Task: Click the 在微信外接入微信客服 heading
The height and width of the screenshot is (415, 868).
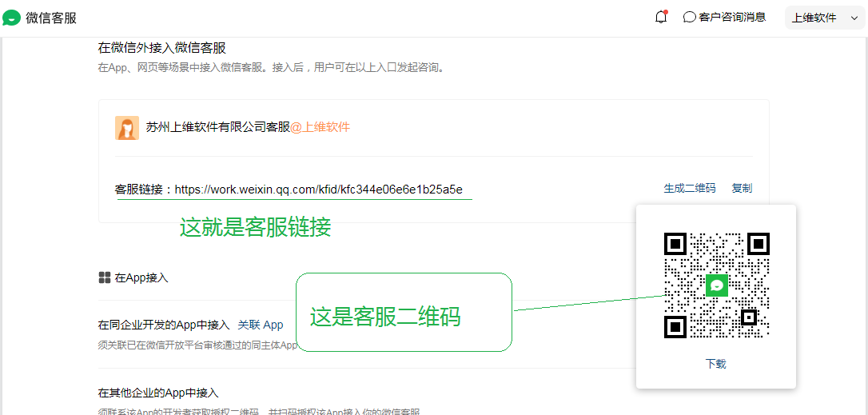Action: coord(162,48)
